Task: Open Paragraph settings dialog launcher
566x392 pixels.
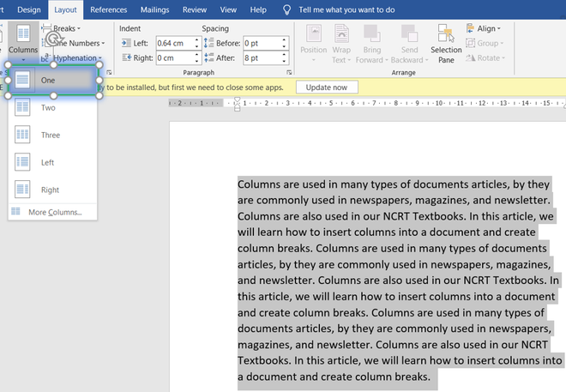Action: point(287,73)
